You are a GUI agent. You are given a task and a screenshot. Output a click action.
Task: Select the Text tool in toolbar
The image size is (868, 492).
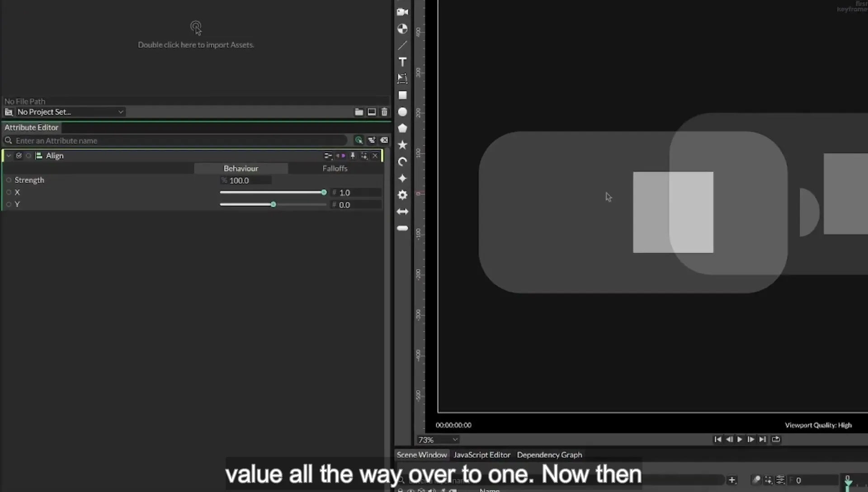(x=402, y=62)
